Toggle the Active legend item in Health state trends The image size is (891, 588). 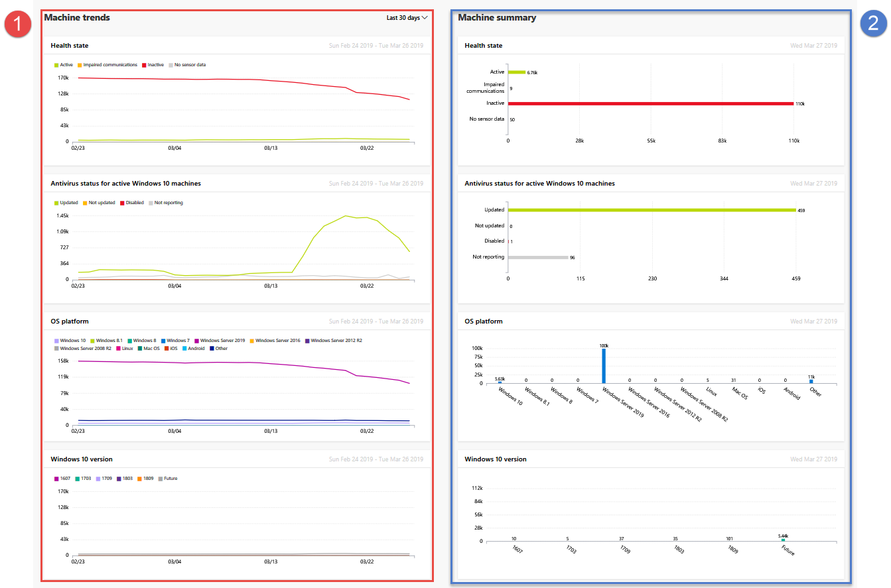[x=64, y=65]
